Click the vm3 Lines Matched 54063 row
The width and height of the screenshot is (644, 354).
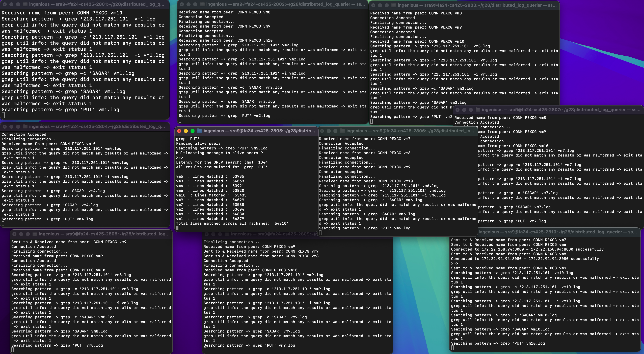point(210,181)
